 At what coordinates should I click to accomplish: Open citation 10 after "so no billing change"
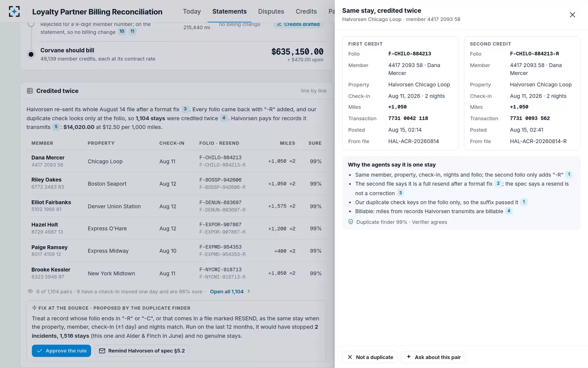click(122, 31)
